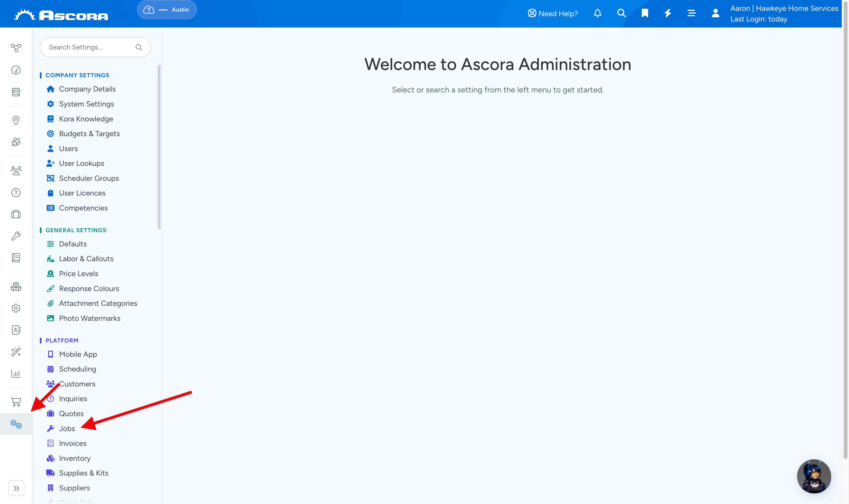849x504 pixels.
Task: Open Response Colours
Action: pyautogui.click(x=89, y=289)
